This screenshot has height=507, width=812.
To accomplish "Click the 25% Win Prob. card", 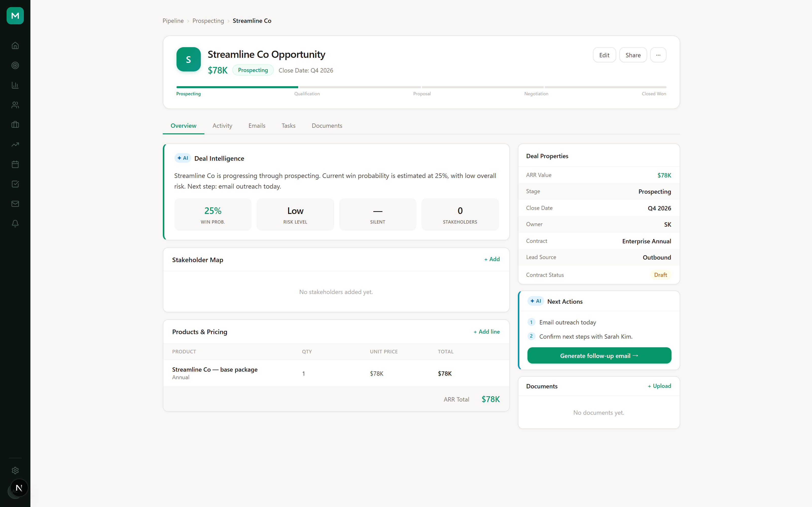I will 213,214.
